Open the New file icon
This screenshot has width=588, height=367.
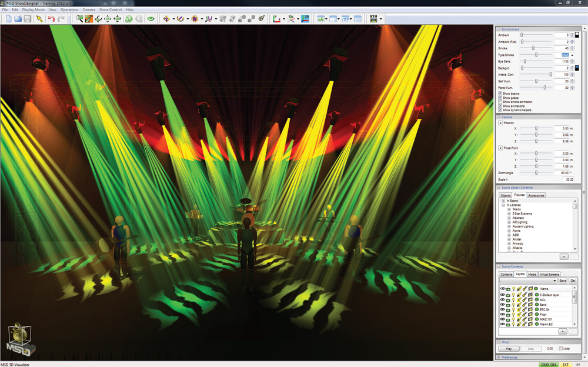point(9,18)
